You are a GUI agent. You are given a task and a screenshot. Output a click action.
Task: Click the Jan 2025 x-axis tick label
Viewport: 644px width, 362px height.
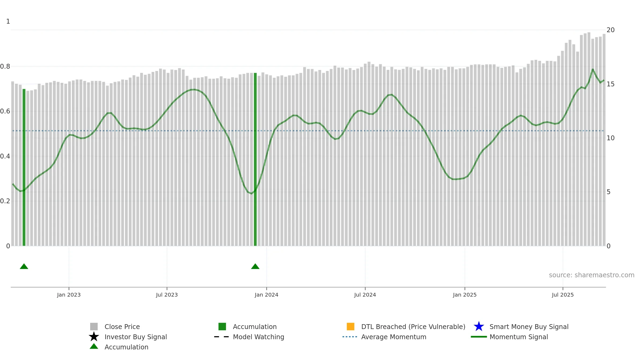pos(465,295)
